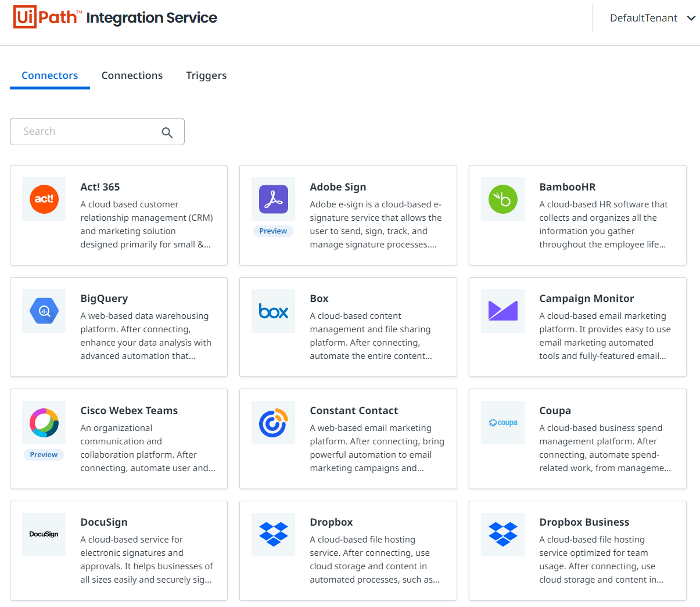
Task: Click the Act! 365 title
Action: click(100, 187)
